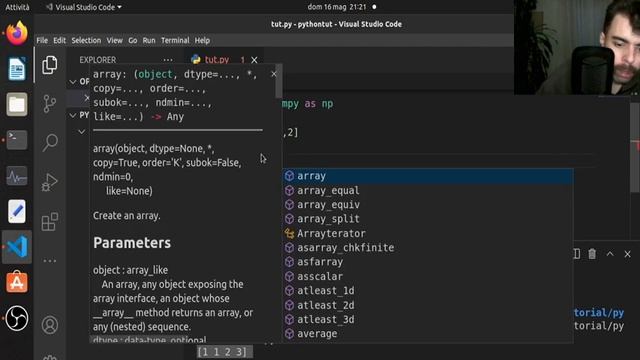This screenshot has height=360, width=640.
Task: Choose array_equal suggestion
Action: point(428,190)
